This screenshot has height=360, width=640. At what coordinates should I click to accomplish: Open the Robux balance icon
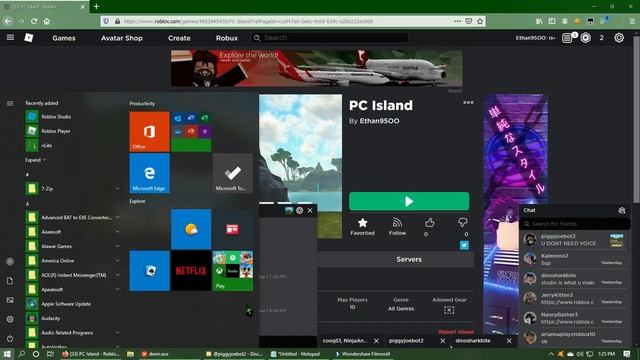pyautogui.click(x=585, y=38)
